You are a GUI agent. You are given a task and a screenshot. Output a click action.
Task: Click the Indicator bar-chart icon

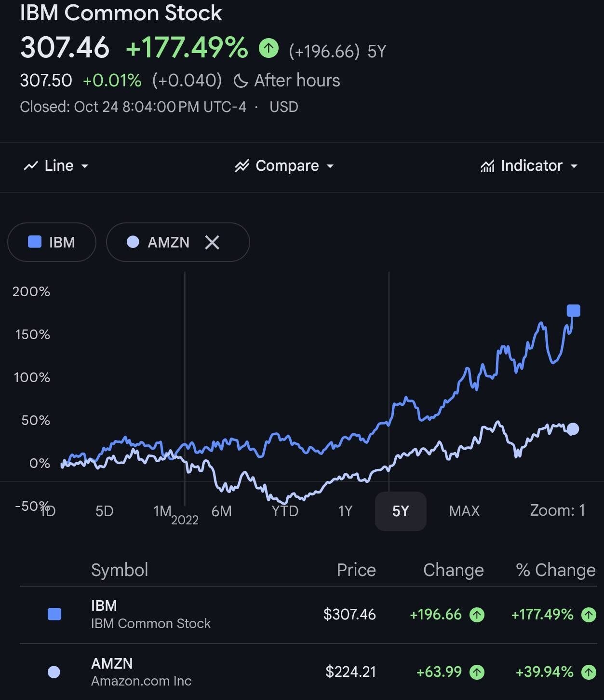488,165
